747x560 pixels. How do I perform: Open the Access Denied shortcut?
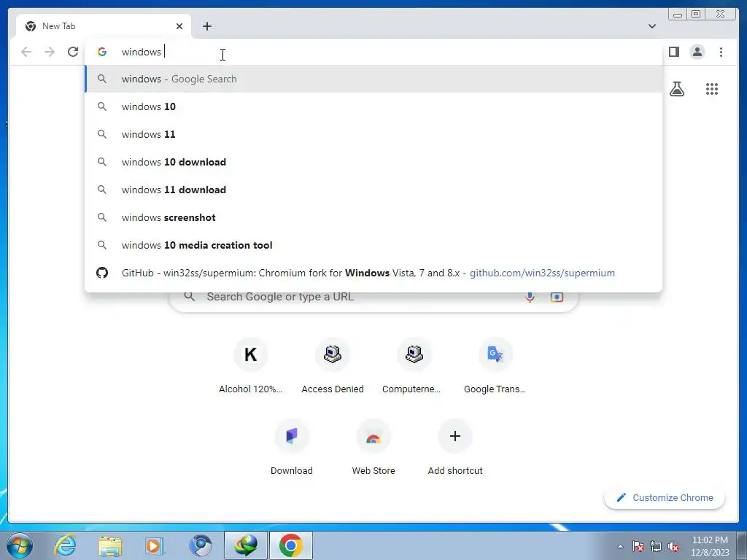click(333, 366)
